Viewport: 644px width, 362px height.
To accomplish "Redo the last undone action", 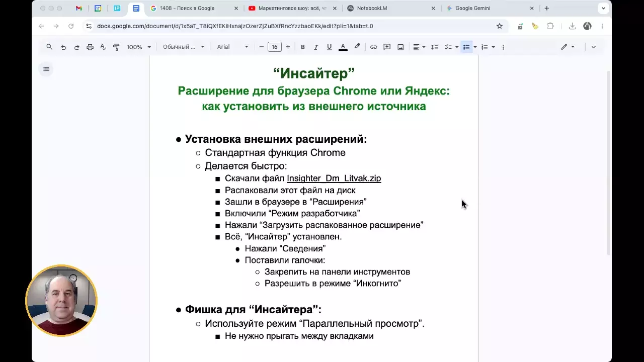I will (76, 47).
